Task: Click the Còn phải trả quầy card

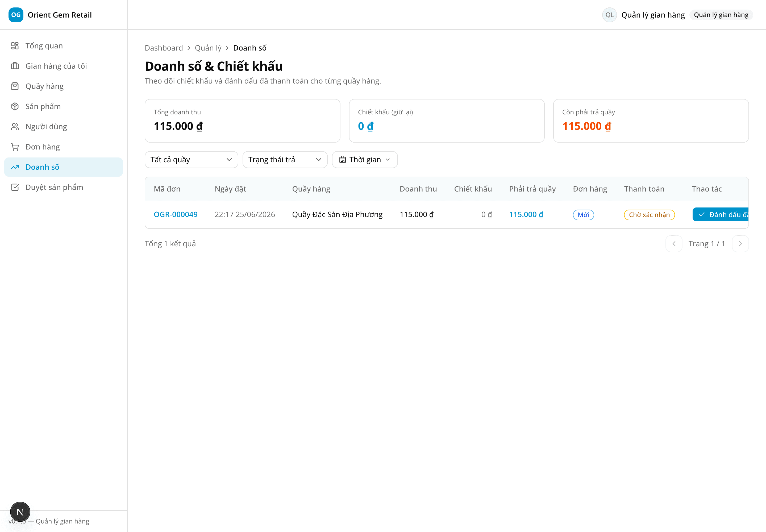Action: (x=651, y=121)
